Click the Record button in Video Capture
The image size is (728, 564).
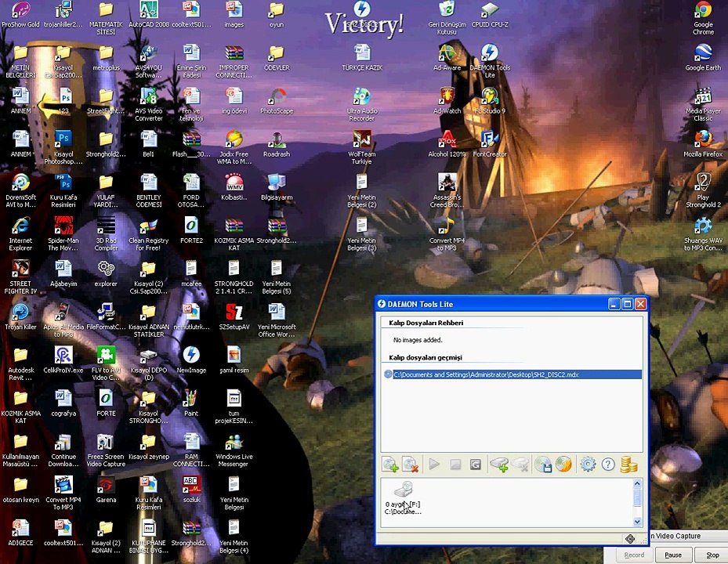click(x=634, y=555)
